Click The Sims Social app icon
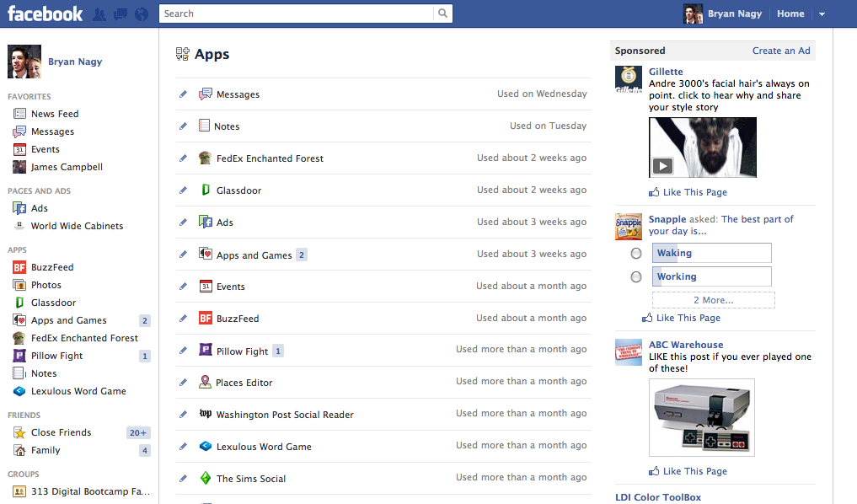The image size is (857, 504). tap(206, 478)
